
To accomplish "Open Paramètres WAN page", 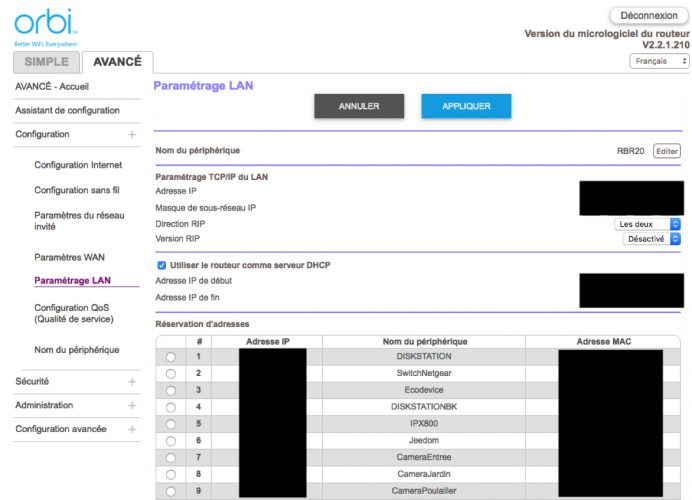I will 69,257.
